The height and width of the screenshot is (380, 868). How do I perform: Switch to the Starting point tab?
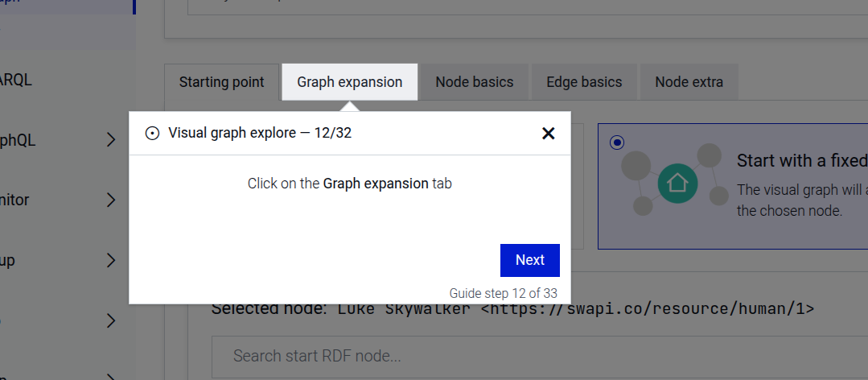221,82
